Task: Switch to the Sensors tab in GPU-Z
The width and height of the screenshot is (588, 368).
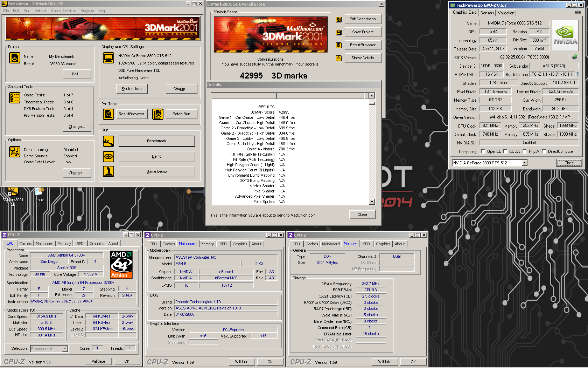Action: tap(487, 13)
